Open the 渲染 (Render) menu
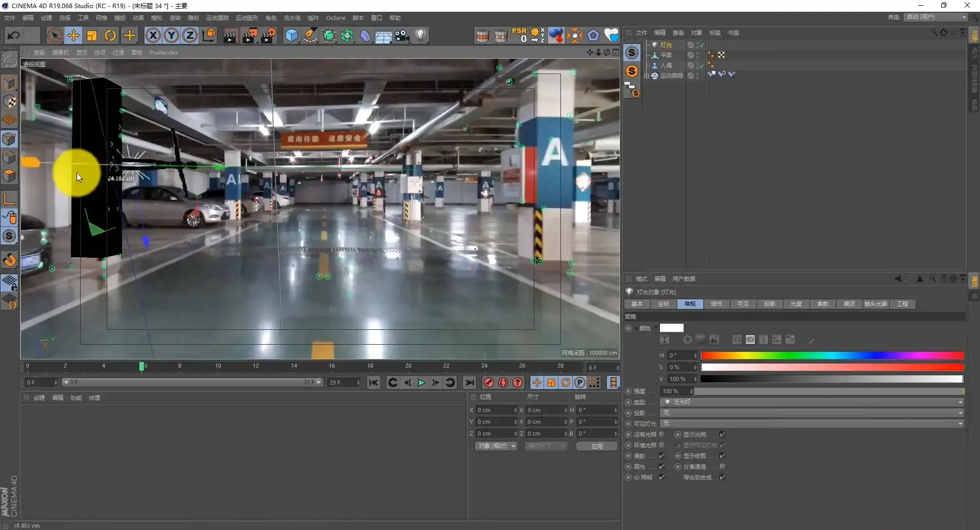Viewport: 980px width, 530px height. pos(175,18)
